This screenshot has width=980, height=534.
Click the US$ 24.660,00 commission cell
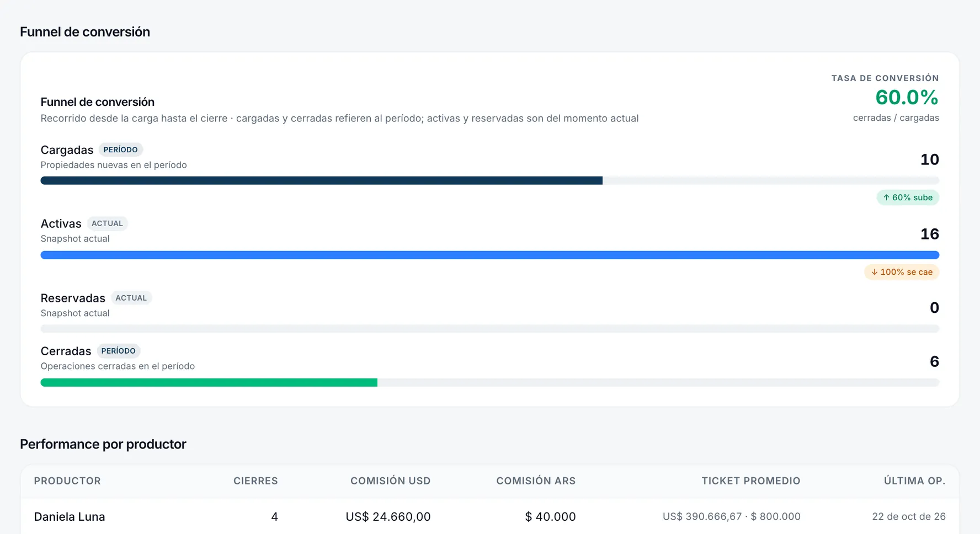388,517
